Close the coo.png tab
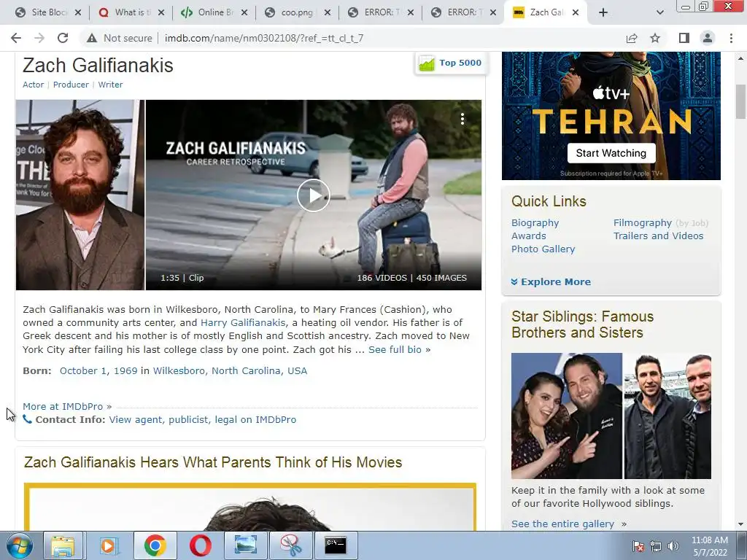Image resolution: width=747 pixels, height=560 pixels. pos(328,12)
